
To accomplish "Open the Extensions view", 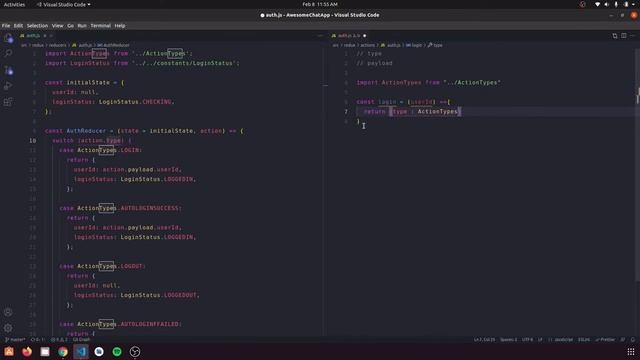I will pyautogui.click(x=8, y=102).
